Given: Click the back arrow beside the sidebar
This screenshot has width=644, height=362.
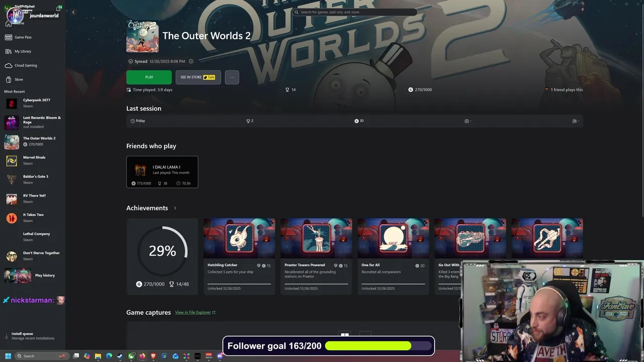Looking at the screenshot, I should point(73,12).
